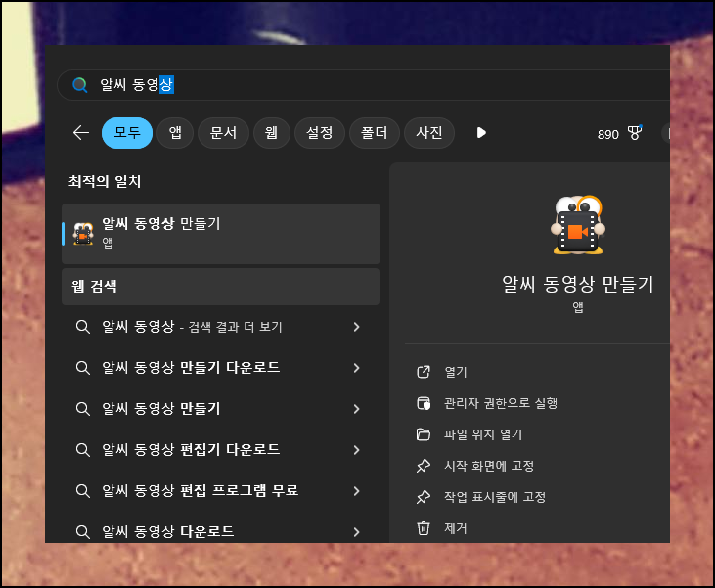715x588 pixels.
Task: Click the small 알씨 동영상 만들기 app icon
Action: point(83,234)
